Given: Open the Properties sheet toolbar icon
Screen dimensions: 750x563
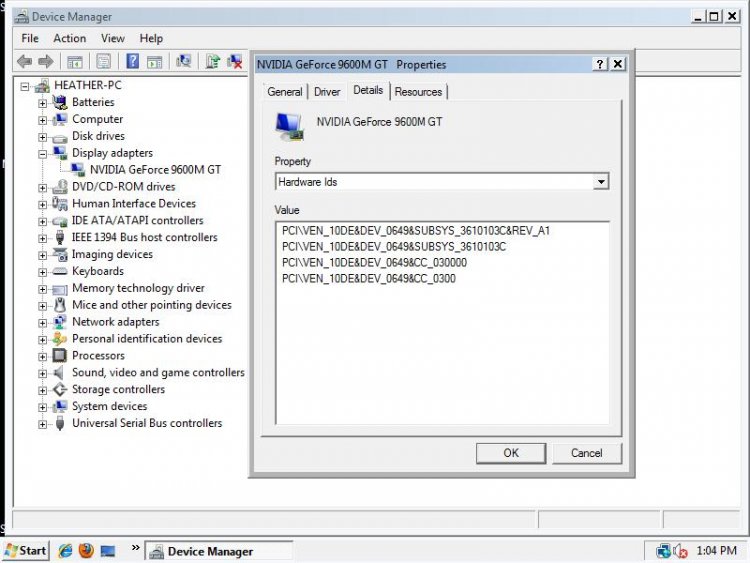Looking at the screenshot, I should pyautogui.click(x=103, y=61).
